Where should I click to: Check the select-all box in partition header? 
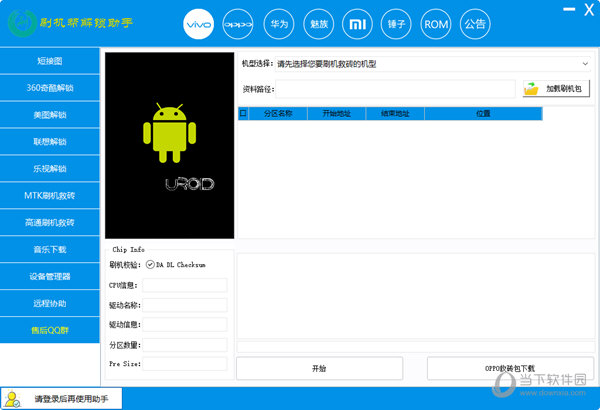click(243, 113)
